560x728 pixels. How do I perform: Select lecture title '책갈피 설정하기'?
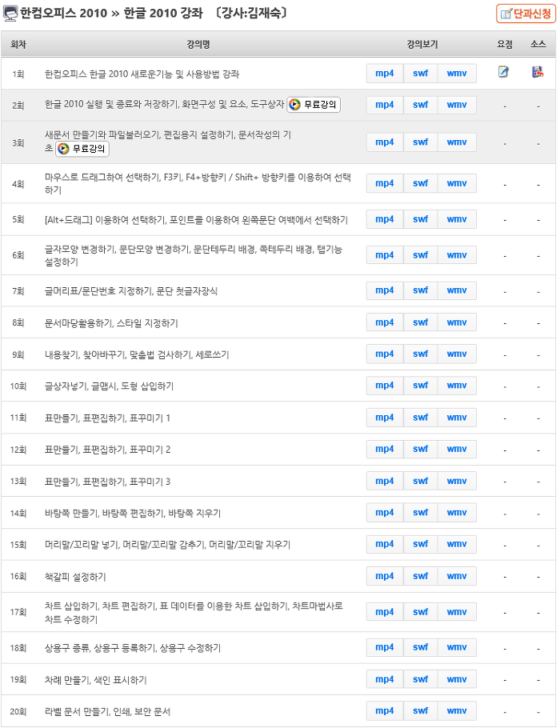pyautogui.click(x=75, y=577)
